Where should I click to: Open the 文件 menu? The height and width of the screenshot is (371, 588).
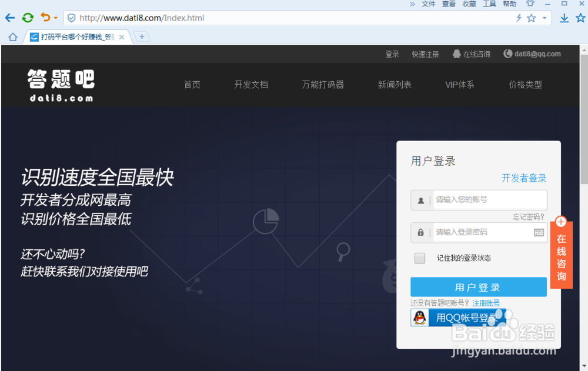[428, 4]
